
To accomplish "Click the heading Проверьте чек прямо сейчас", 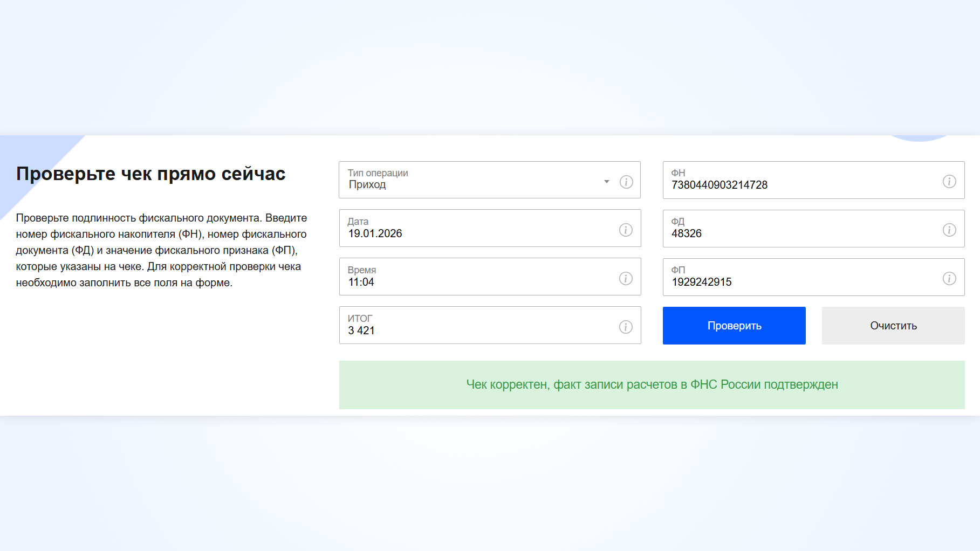I will pyautogui.click(x=151, y=174).
